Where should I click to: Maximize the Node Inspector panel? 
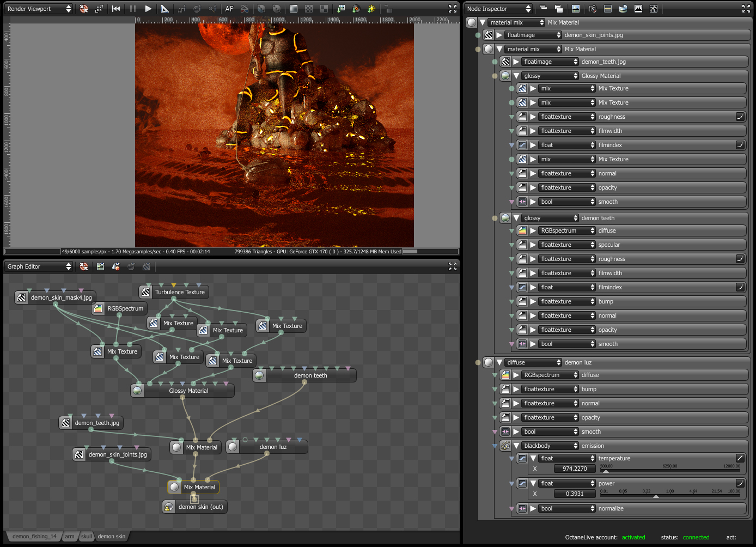pos(746,9)
